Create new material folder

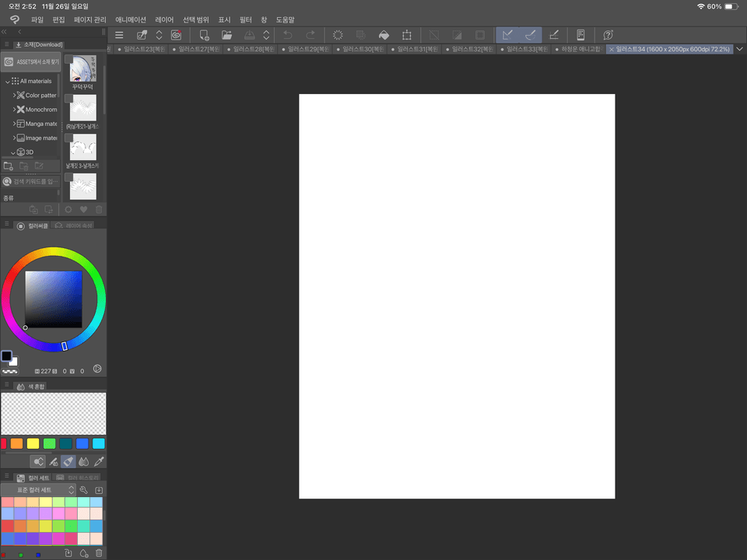[x=8, y=166]
